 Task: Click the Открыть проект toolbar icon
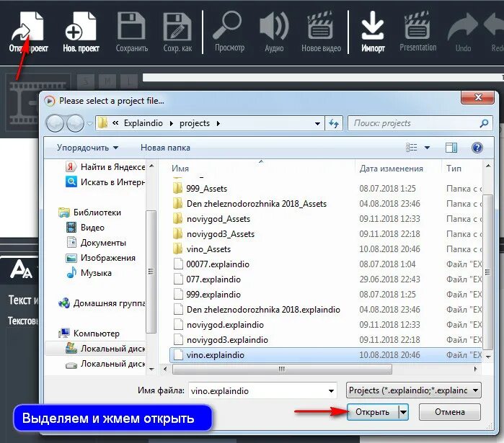pos(28,27)
